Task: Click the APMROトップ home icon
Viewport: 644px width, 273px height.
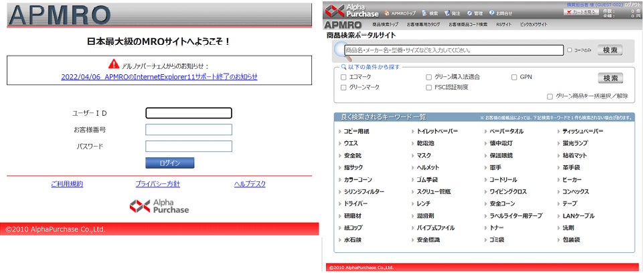Action: click(x=386, y=13)
